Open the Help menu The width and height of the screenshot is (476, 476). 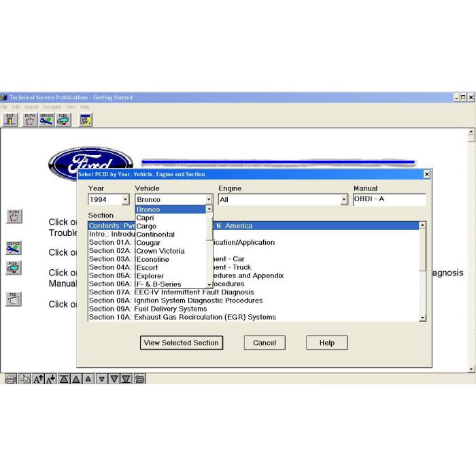85,107
